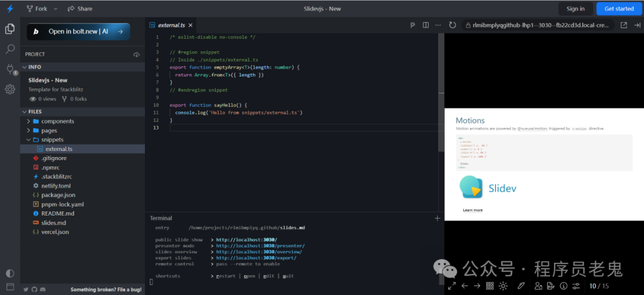Open the .stackblitzrc file
Image resolution: width=644 pixels, height=295 pixels.
[82, 177]
